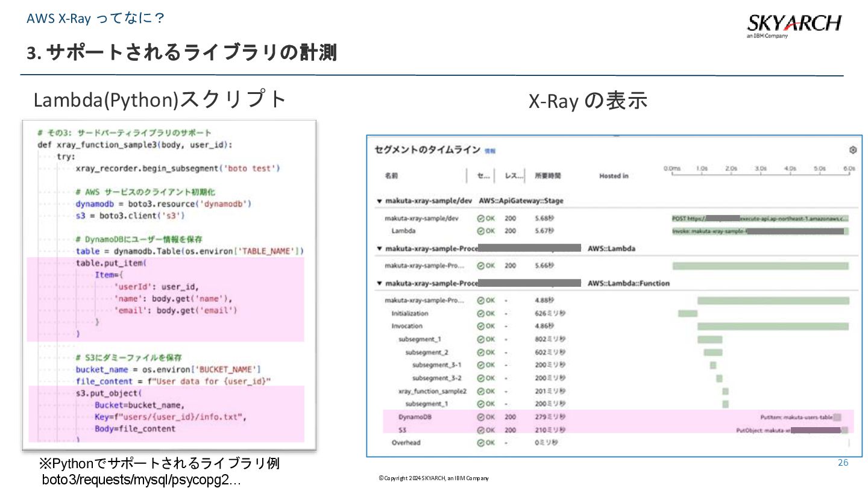Click the OK status icon in the 802ミリ秒 row
The width and height of the screenshot is (868, 488).
(480, 339)
